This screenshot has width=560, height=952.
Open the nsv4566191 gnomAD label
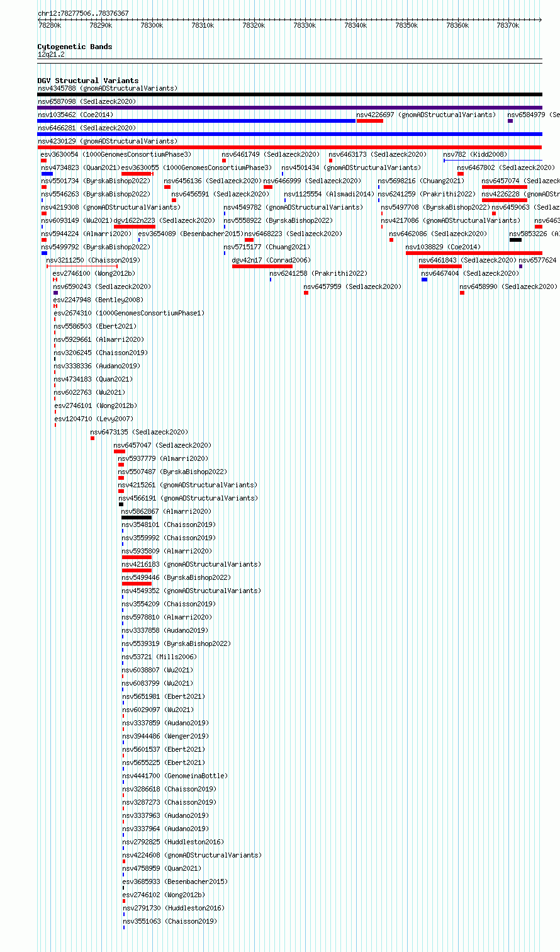point(188,498)
